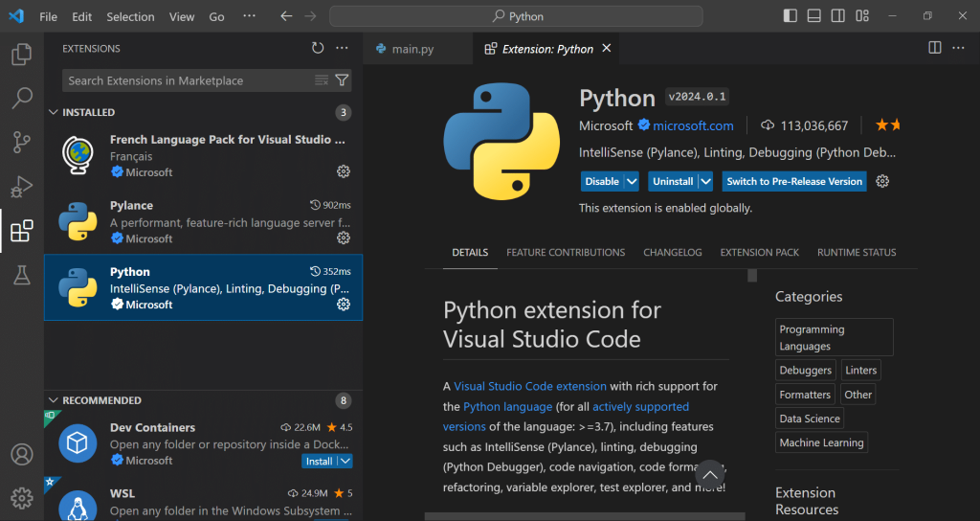The image size is (980, 521).
Task: Go back with the left arrow
Action: tap(286, 16)
